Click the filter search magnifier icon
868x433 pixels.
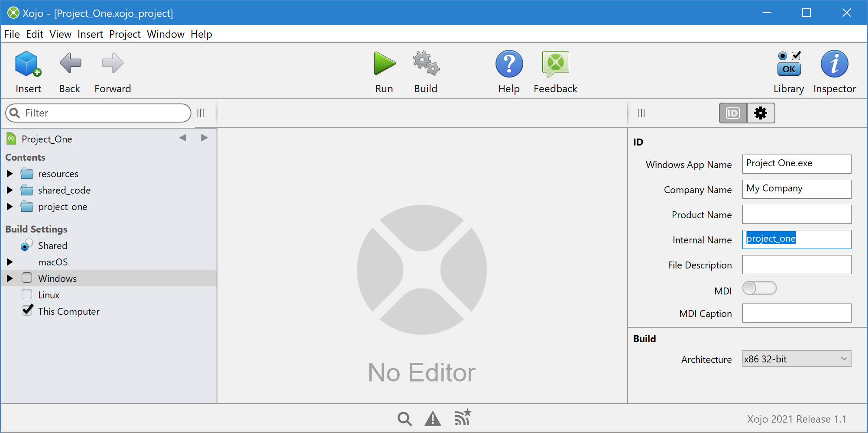[x=15, y=113]
